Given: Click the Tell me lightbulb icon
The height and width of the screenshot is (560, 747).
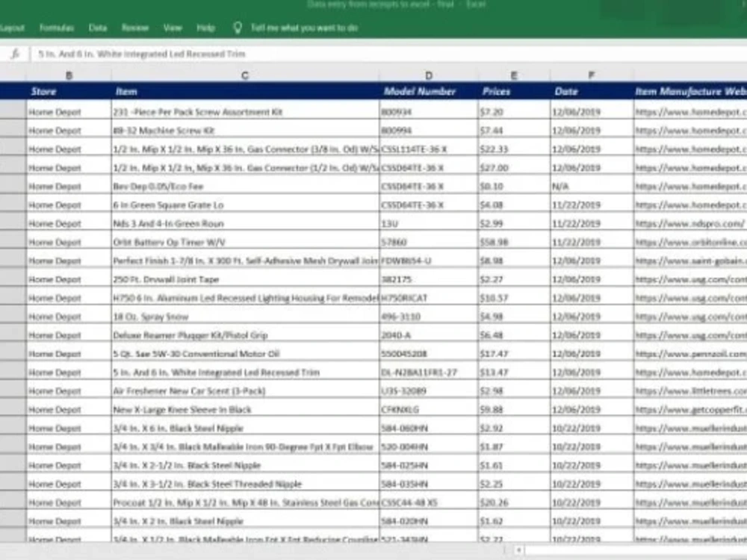Looking at the screenshot, I should click(x=238, y=28).
